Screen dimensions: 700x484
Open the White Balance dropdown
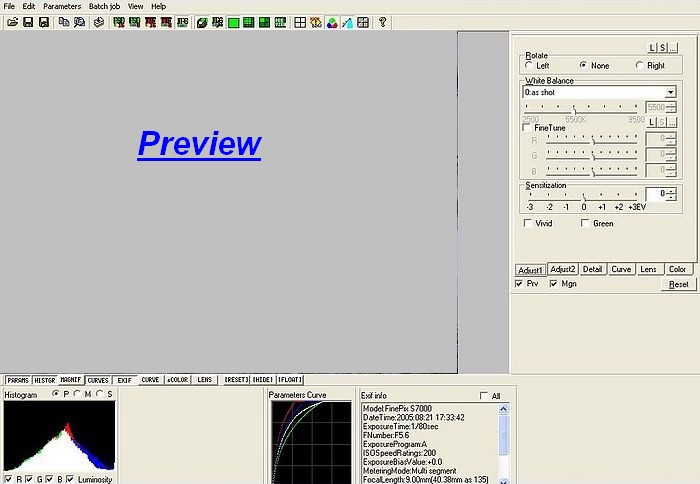click(x=670, y=92)
